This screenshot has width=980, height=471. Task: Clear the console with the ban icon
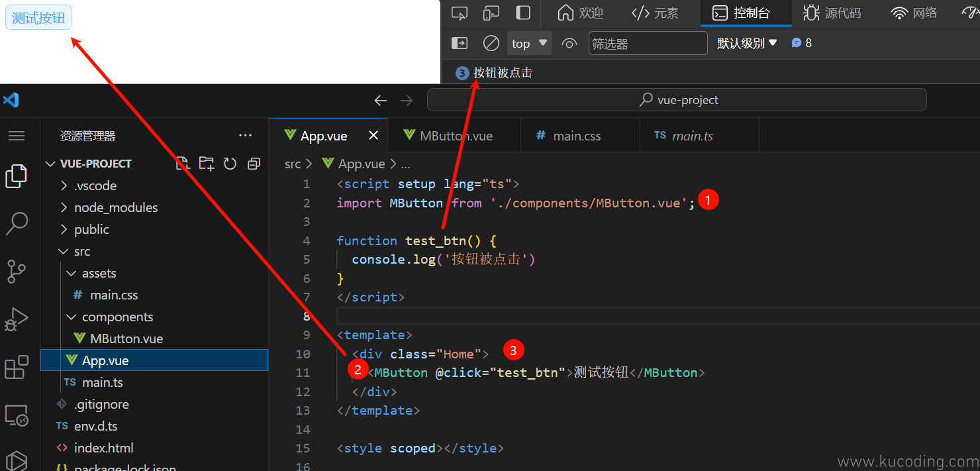pyautogui.click(x=491, y=43)
